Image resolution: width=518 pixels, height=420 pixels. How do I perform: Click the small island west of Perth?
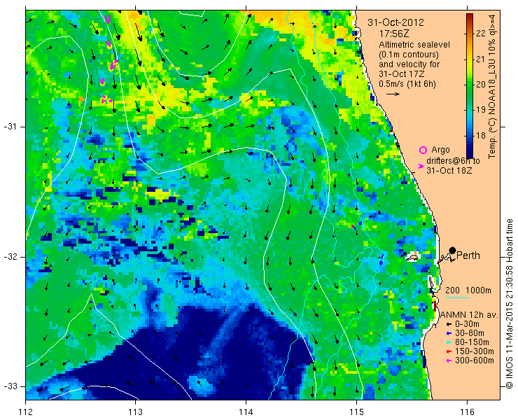412,257
